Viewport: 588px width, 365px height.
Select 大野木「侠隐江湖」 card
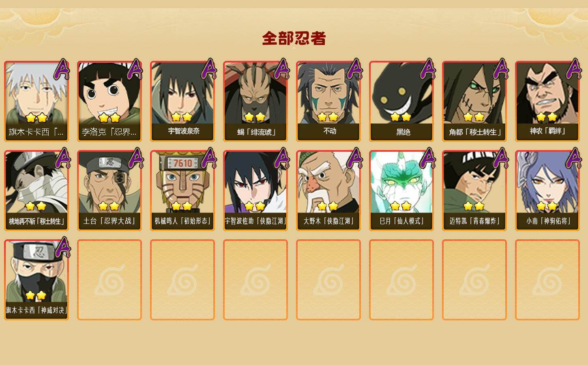pyautogui.click(x=328, y=191)
